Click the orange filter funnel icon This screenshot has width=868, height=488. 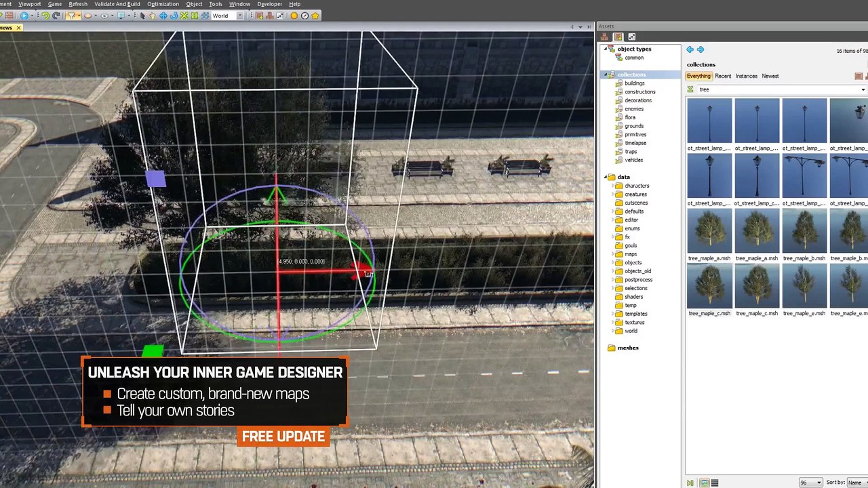click(x=71, y=16)
